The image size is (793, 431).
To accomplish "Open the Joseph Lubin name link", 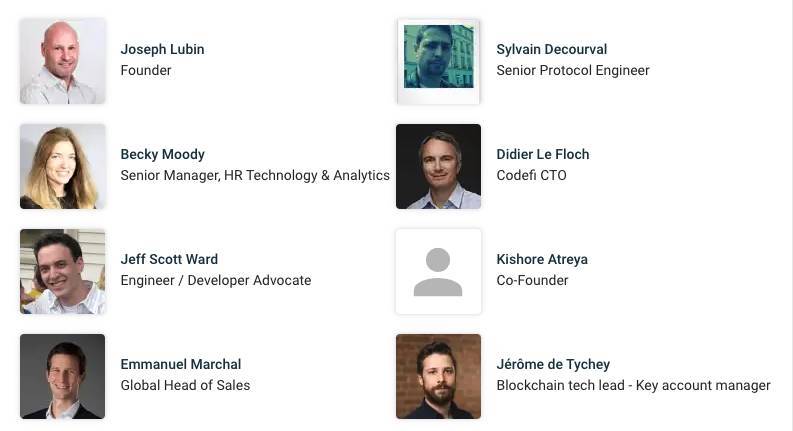I will tap(162, 50).
